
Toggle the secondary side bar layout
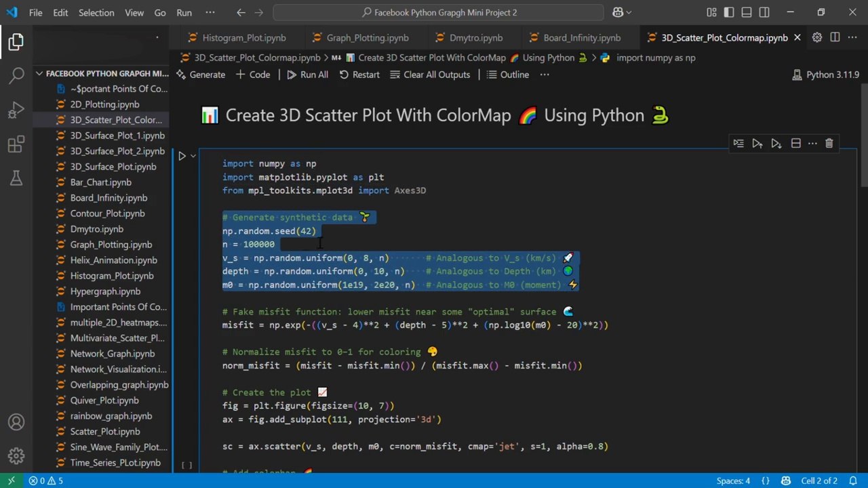764,12
